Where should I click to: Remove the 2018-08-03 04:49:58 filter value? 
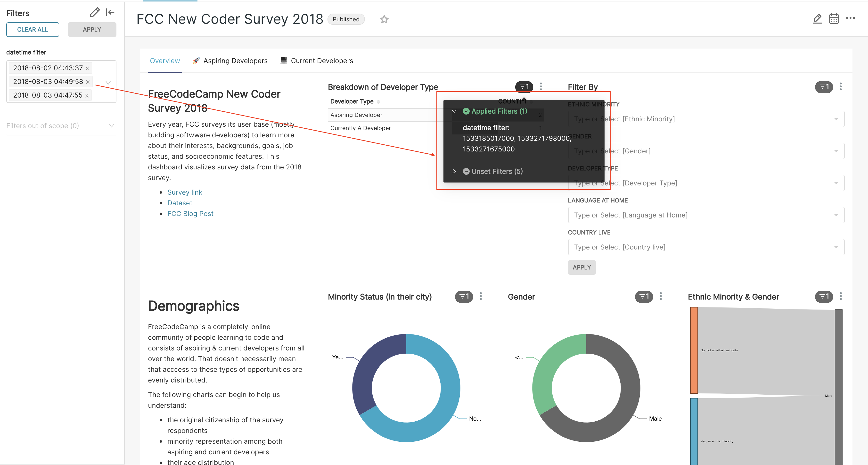pyautogui.click(x=88, y=82)
